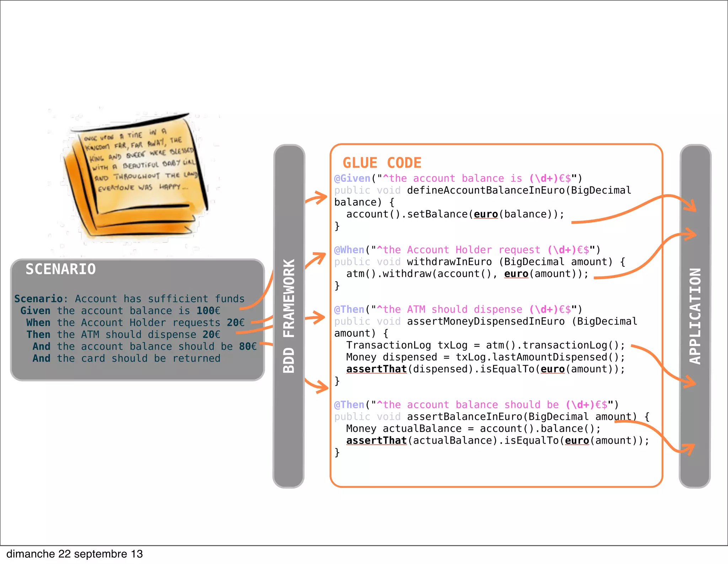Image resolution: width=728 pixels, height=564 pixels.
Task: Click the underlined euro in withdraw line
Action: (516, 274)
